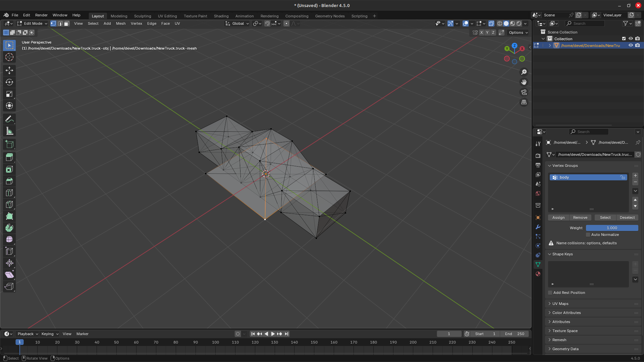Toggle X axis mirror button
Image resolution: width=644 pixels, height=362 pixels.
pos(482,33)
